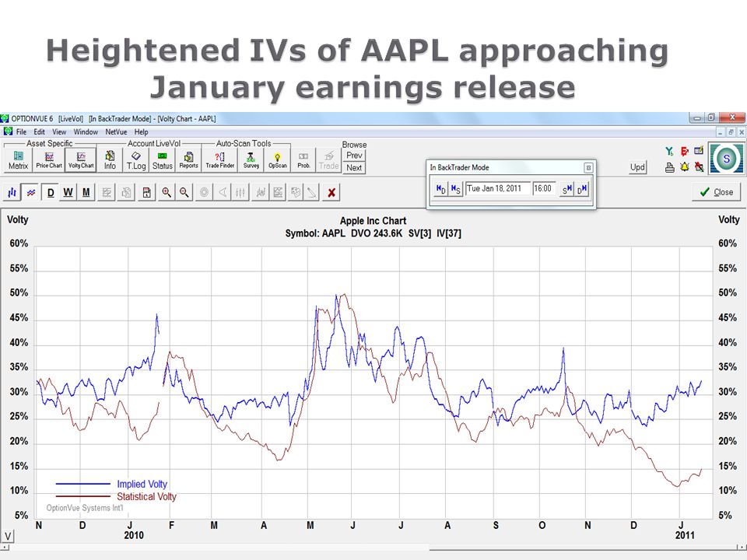747x560 pixels.
Task: Step forward one session in BackTrader
Action: (567, 189)
